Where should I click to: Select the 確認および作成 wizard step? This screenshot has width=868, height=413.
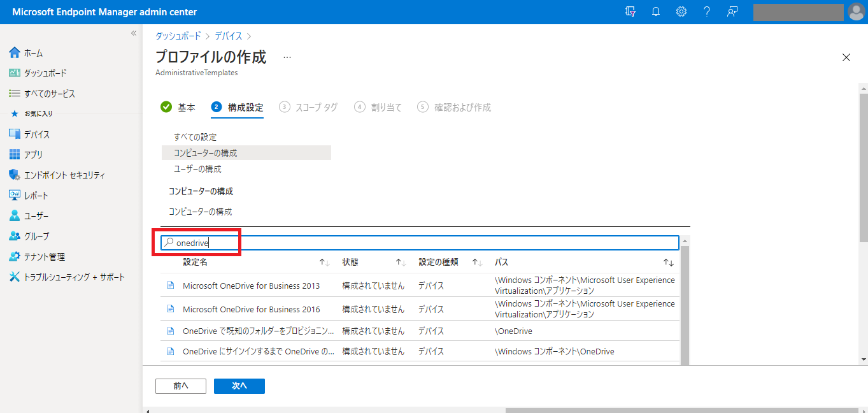pyautogui.click(x=455, y=107)
